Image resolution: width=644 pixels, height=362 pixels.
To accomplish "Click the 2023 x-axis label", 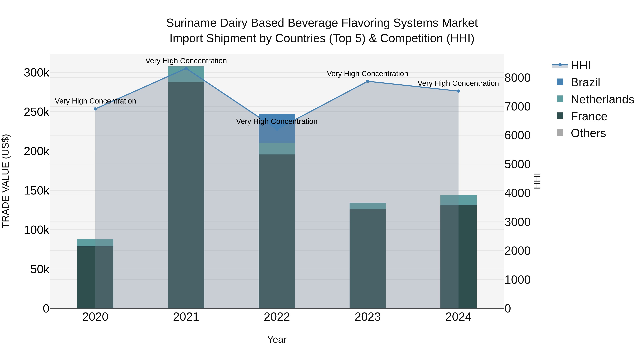I will (368, 317).
